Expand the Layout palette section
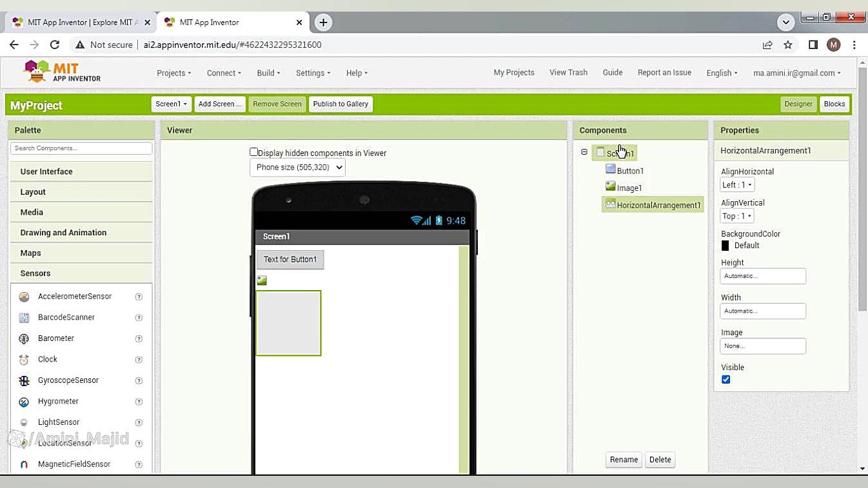The image size is (868, 488). pyautogui.click(x=81, y=192)
